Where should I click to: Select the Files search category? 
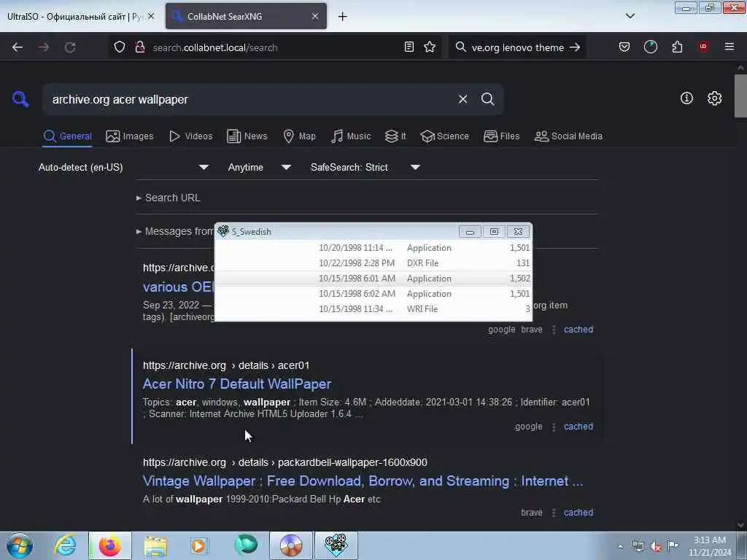[x=501, y=136]
